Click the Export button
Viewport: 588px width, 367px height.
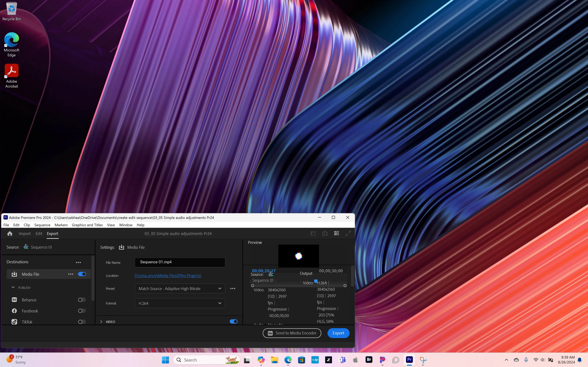pyautogui.click(x=338, y=333)
